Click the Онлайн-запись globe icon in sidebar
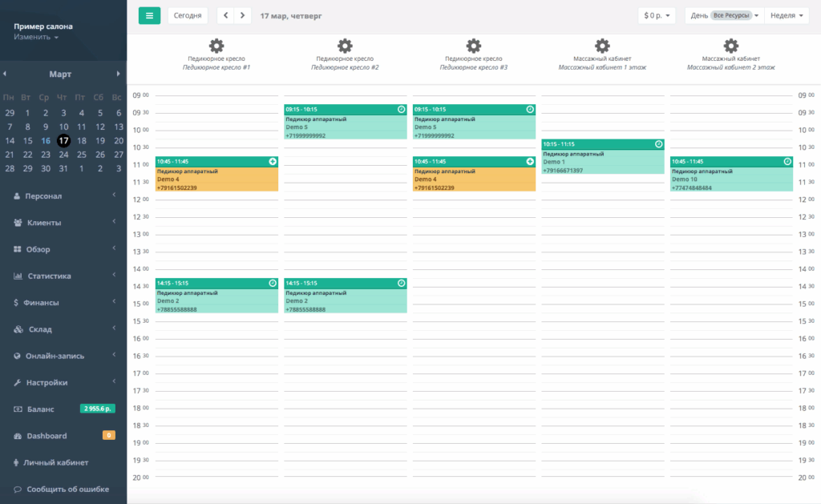 click(x=17, y=356)
